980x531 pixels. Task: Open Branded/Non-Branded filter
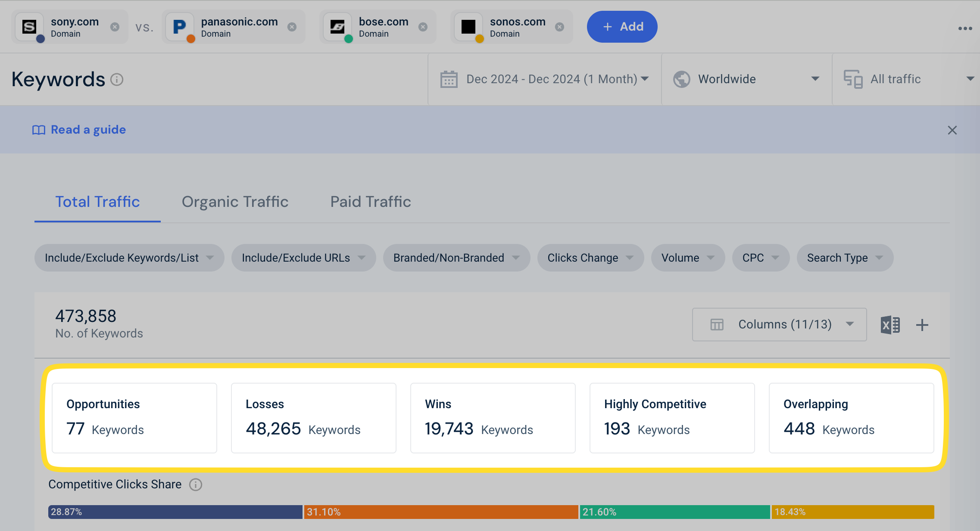456,258
